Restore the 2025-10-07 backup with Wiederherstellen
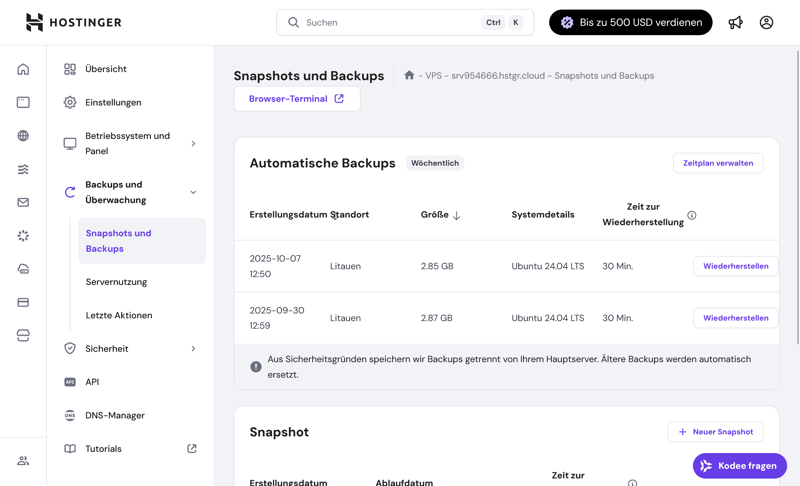This screenshot has width=800, height=486. point(735,266)
